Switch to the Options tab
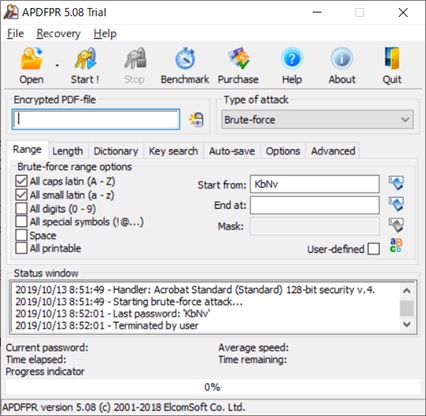This screenshot has width=426, height=416. [283, 151]
